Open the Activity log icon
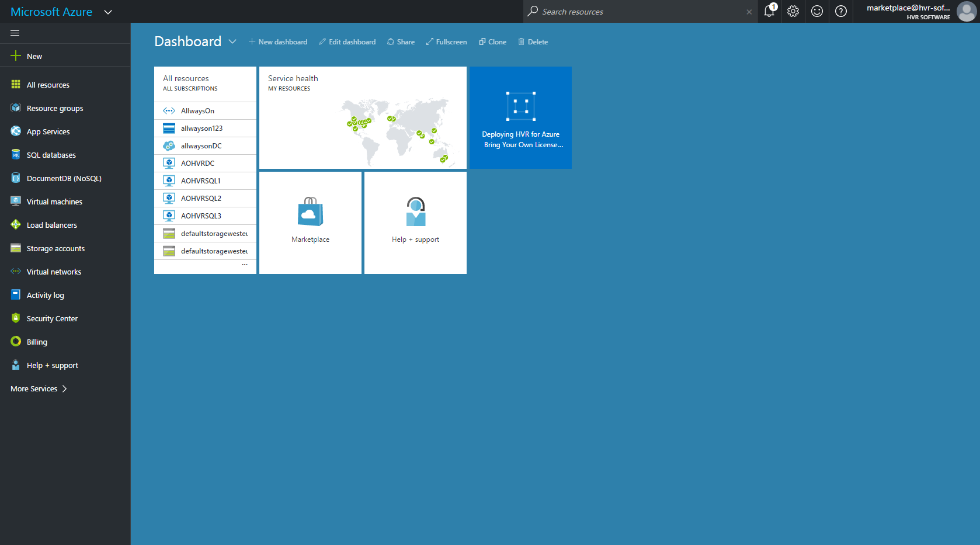 coord(16,295)
